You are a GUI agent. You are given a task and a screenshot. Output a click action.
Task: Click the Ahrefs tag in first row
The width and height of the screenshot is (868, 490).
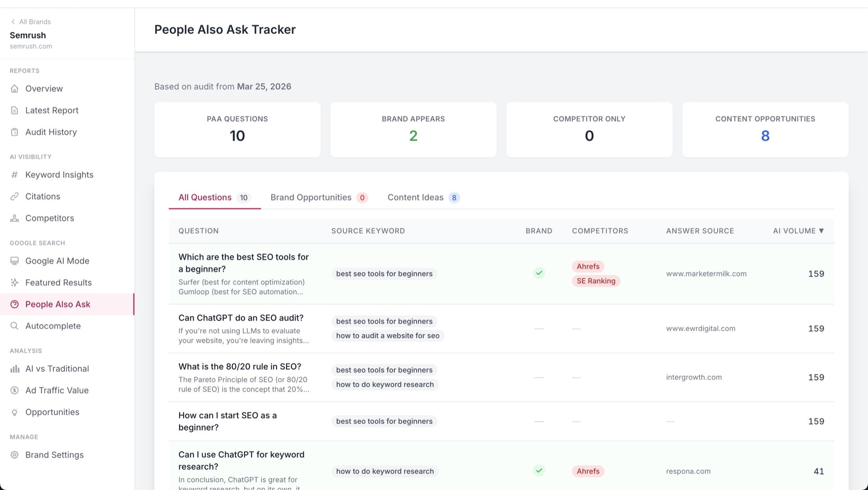click(588, 267)
